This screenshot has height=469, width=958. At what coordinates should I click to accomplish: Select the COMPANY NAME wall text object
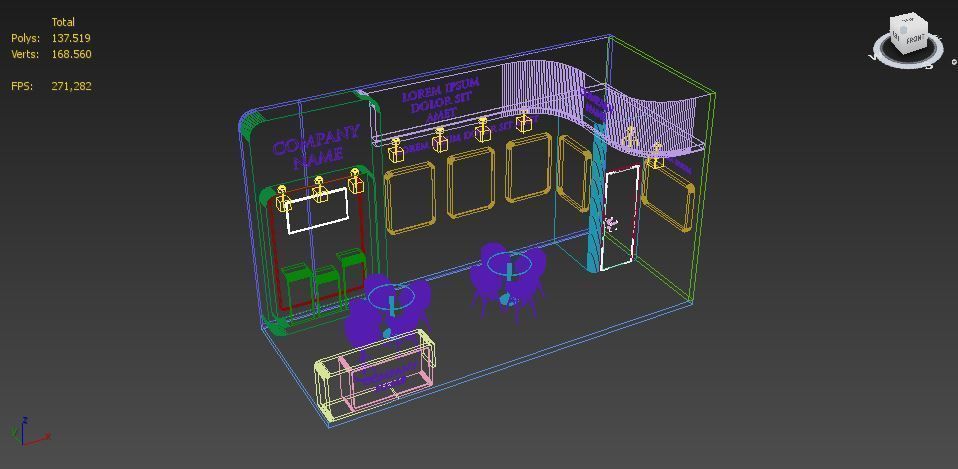(315, 148)
